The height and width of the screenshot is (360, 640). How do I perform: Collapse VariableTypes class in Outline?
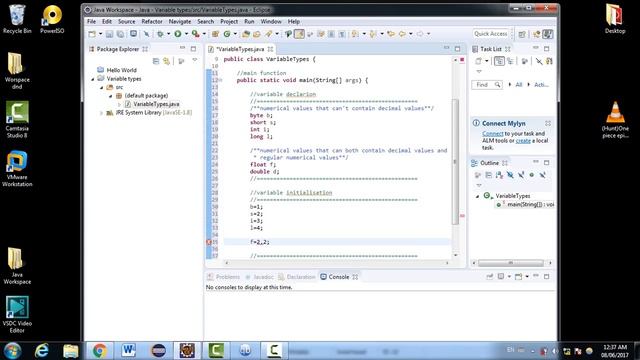pos(478,196)
